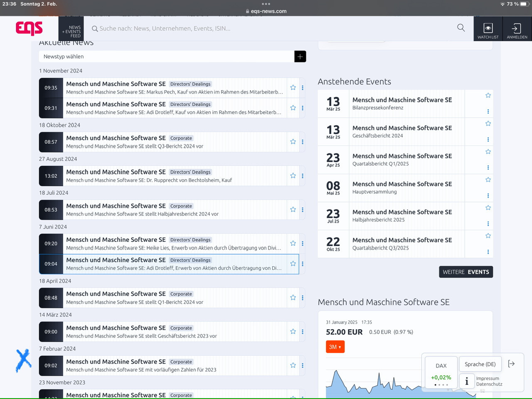The width and height of the screenshot is (532, 399).
Task: Click the black plus button beside Newstyp wählen
Action: click(x=300, y=57)
